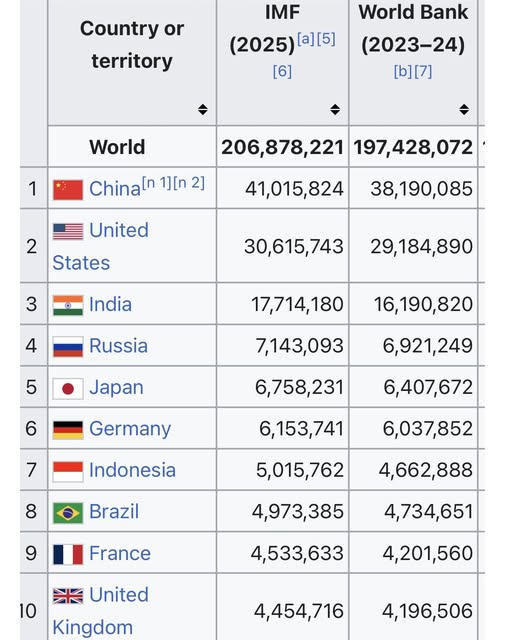Screen dimensions: 505x640
Task: Follow note [n 1] next to China
Action: (156, 183)
